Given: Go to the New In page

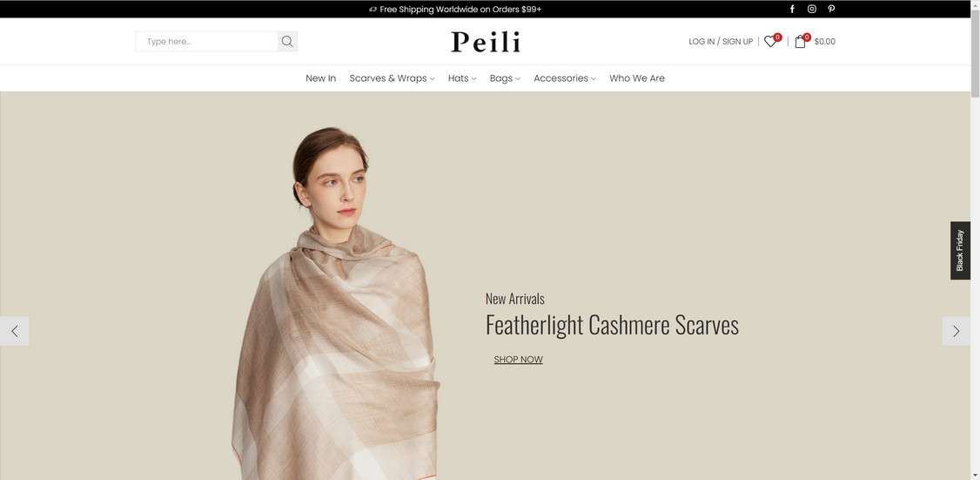Looking at the screenshot, I should [320, 78].
